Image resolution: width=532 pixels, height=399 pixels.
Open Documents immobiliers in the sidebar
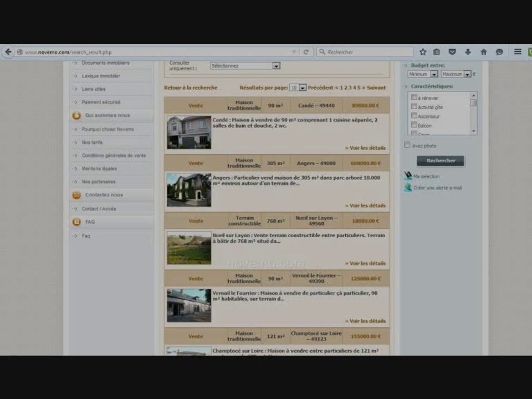click(x=105, y=63)
